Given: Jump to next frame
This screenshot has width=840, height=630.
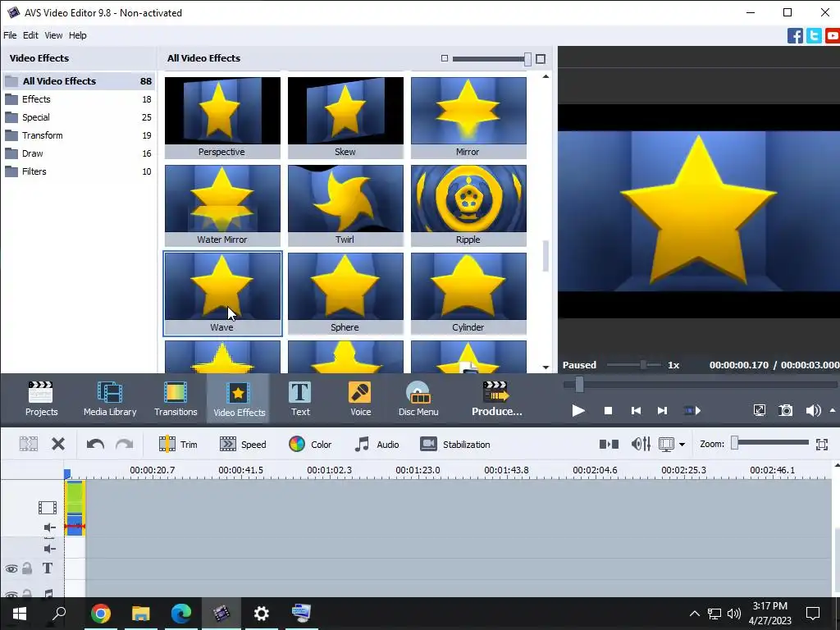Looking at the screenshot, I should click(x=662, y=411).
